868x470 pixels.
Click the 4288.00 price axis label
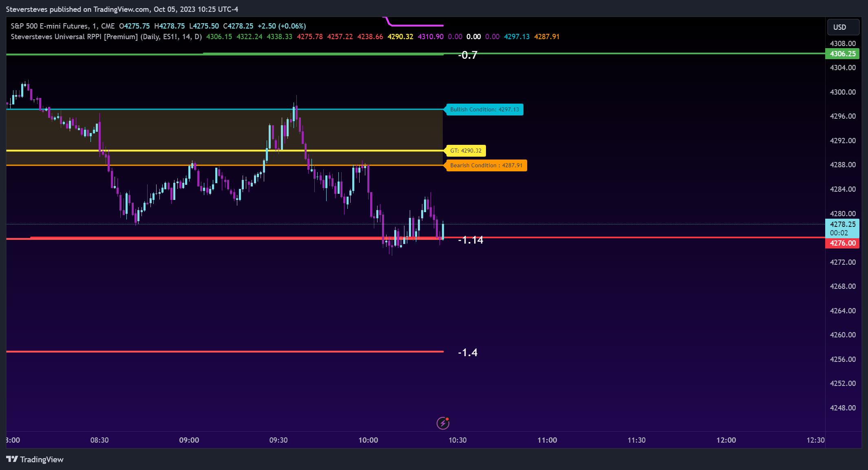843,165
